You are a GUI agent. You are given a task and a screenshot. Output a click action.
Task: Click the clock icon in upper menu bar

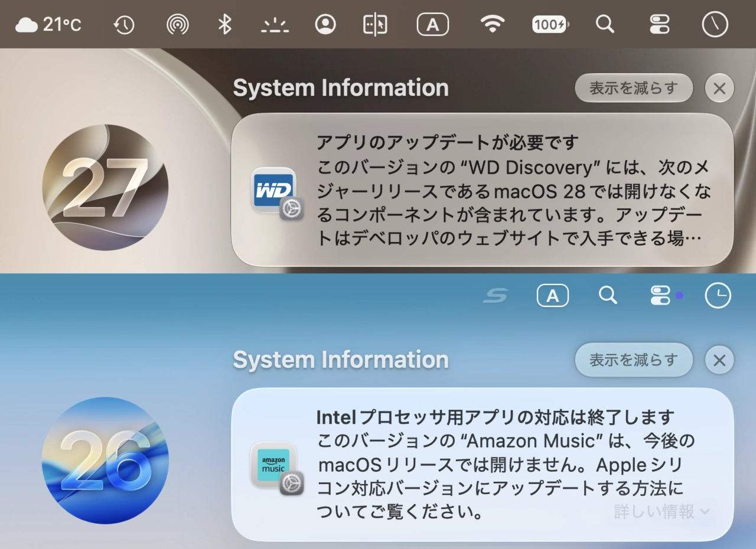coord(715,25)
